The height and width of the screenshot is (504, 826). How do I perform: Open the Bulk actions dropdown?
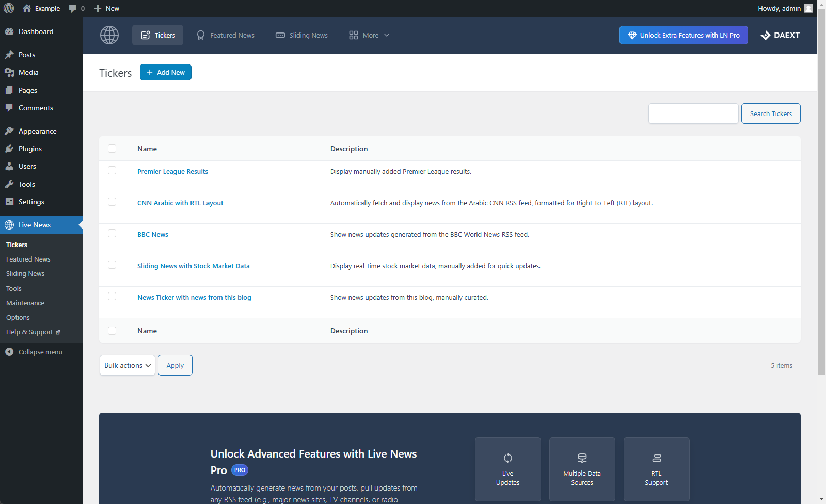[x=128, y=365]
